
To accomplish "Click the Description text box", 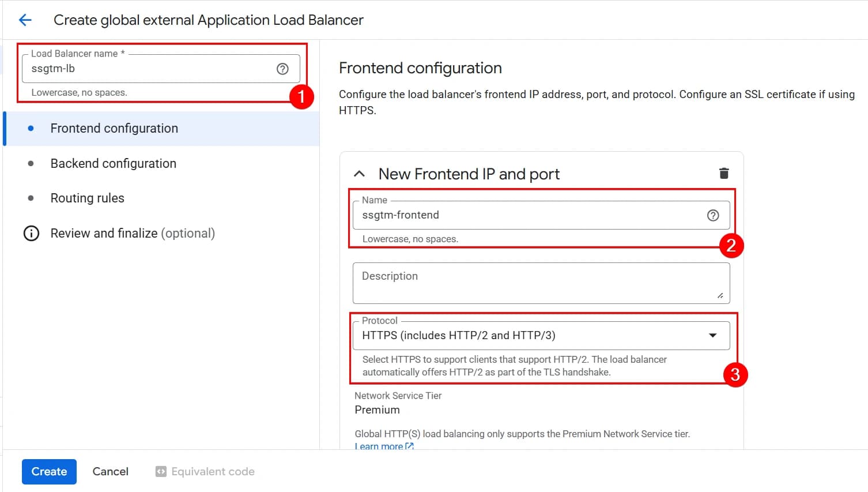I will point(541,283).
